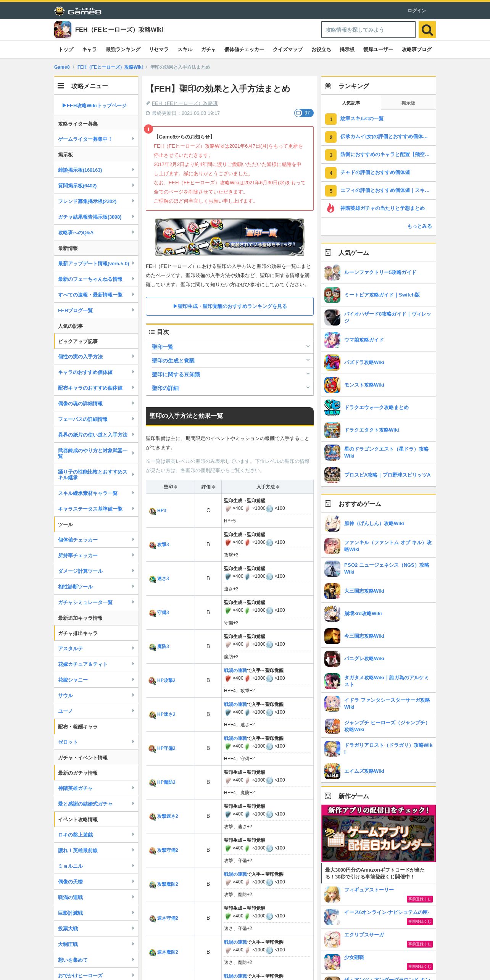Open the 花嫁カチュア&ティト sidebar item
The height and width of the screenshot is (980, 490).
coord(96,664)
